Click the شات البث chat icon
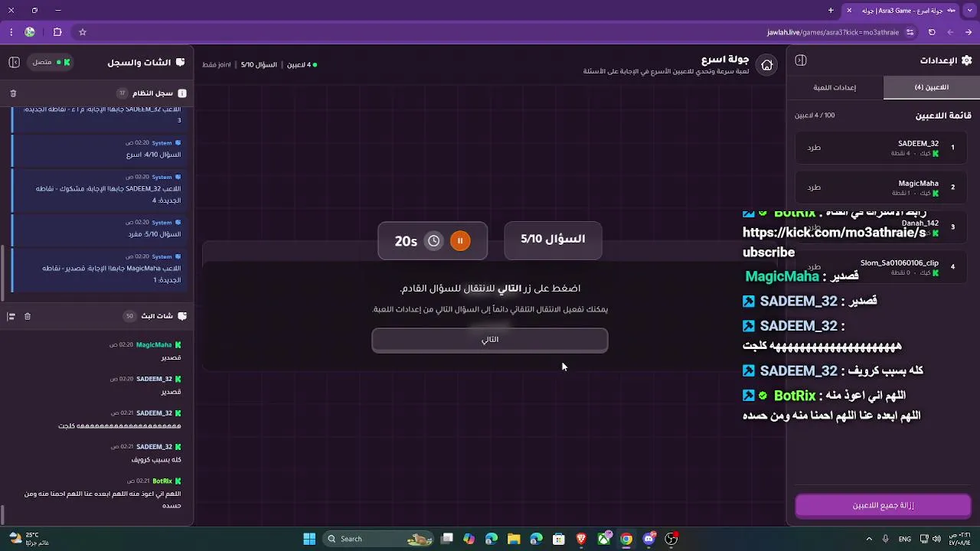Viewport: 980px width, 551px height. tap(181, 316)
